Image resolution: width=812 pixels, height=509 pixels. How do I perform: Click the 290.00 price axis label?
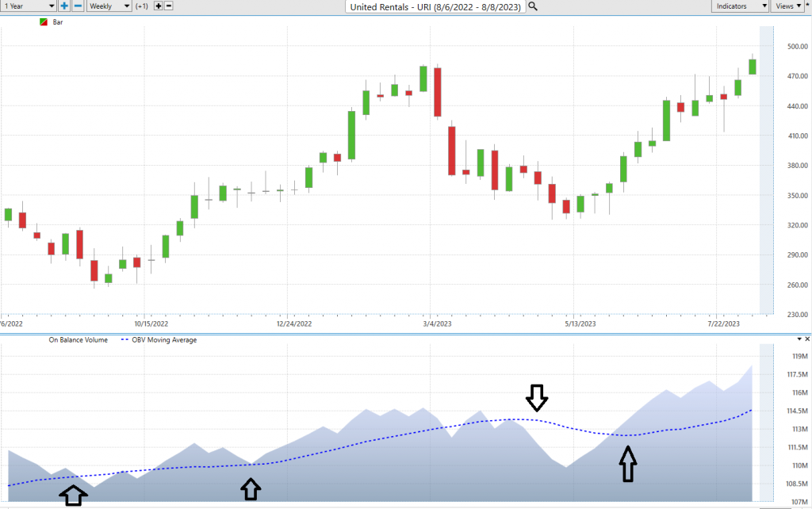pos(798,254)
